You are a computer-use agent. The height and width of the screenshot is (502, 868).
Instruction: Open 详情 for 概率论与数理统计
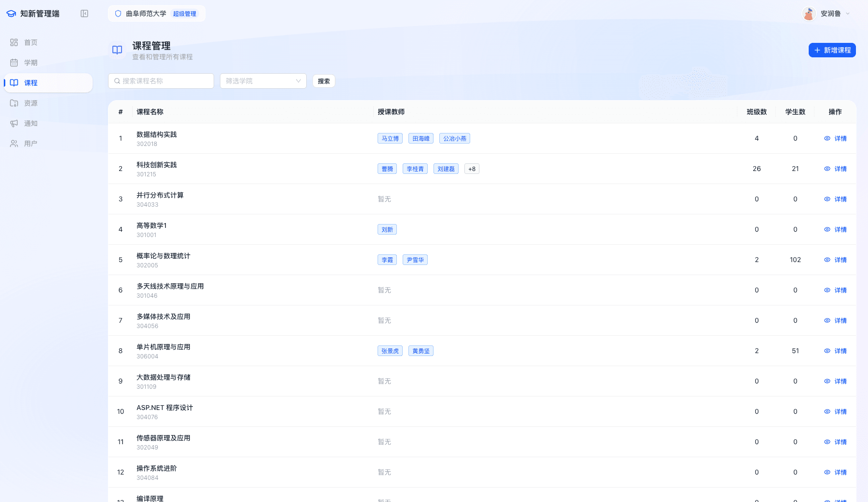835,260
